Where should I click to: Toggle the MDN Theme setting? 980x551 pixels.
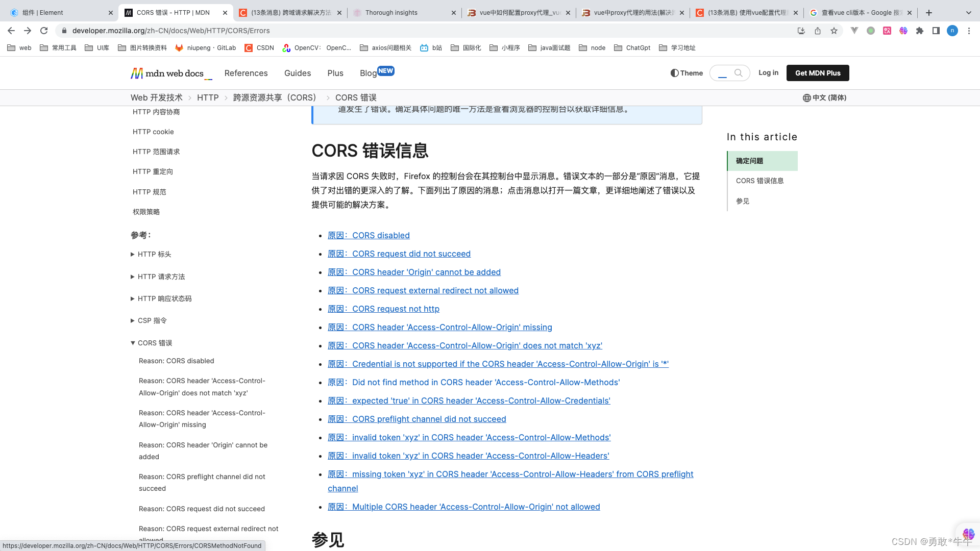pos(686,73)
